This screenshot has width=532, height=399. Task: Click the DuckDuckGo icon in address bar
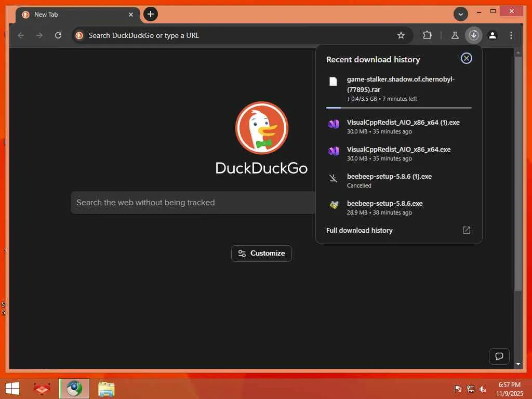point(79,35)
